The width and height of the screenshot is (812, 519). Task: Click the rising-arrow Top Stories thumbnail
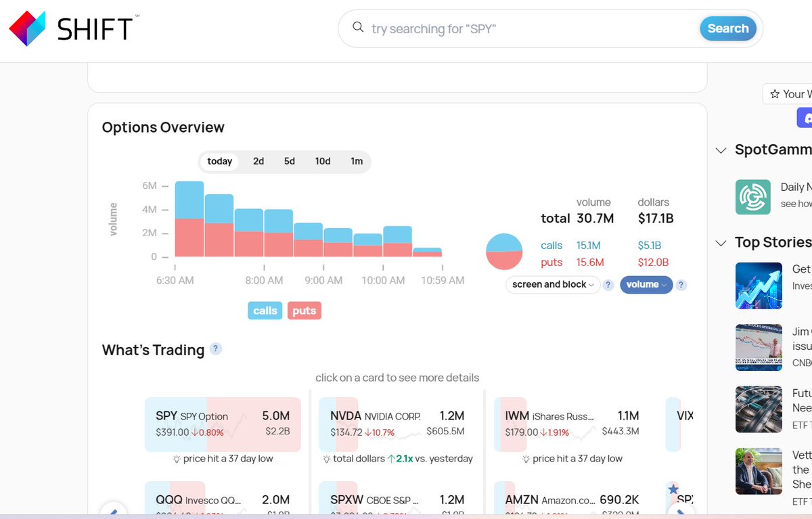click(759, 286)
